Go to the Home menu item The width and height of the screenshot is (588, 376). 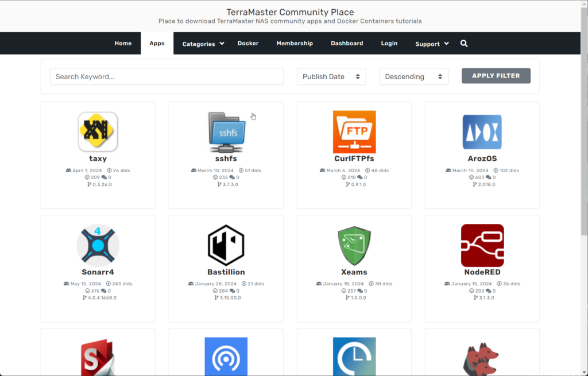coord(123,43)
